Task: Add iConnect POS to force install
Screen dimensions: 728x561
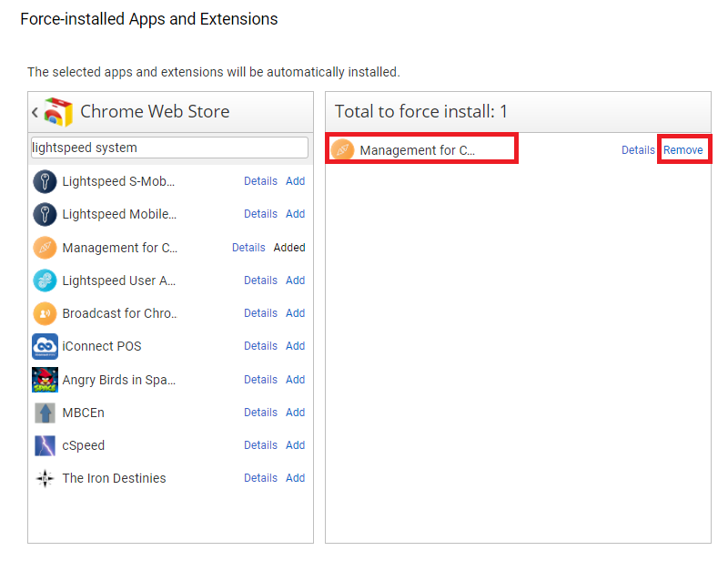Action: (295, 346)
